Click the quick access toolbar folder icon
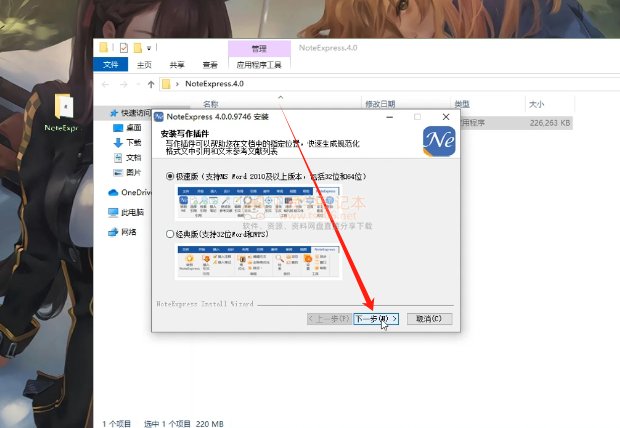Image resolution: width=620 pixels, height=428 pixels. pos(104,48)
